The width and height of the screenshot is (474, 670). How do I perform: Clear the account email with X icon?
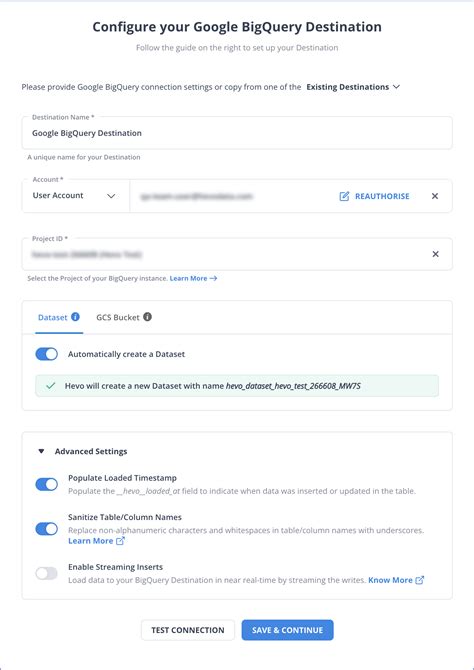click(x=435, y=196)
